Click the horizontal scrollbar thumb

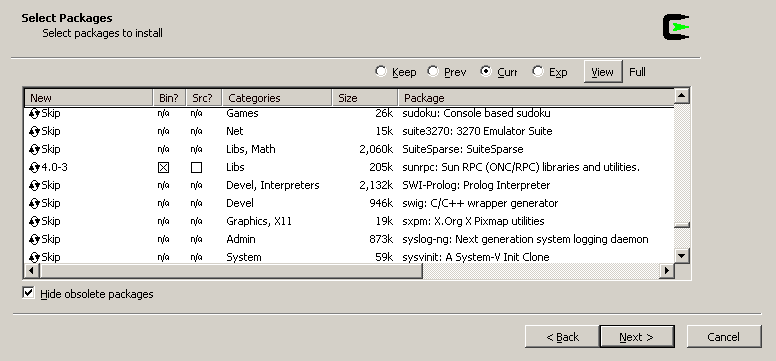pyautogui.click(x=231, y=270)
